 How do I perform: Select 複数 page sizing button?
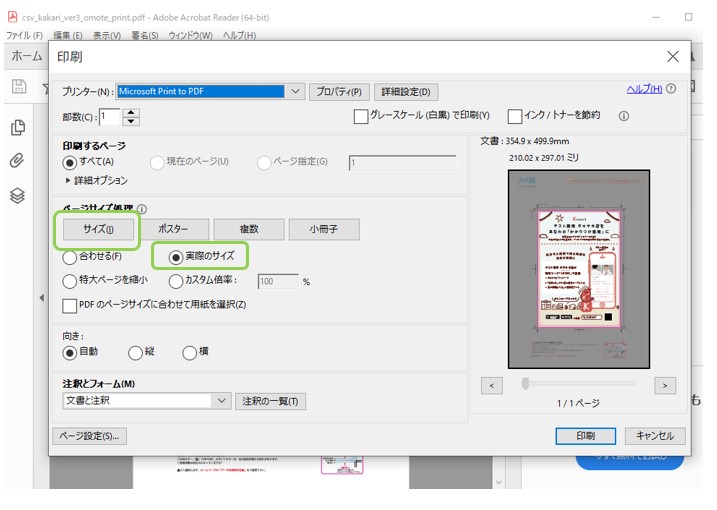click(x=249, y=229)
